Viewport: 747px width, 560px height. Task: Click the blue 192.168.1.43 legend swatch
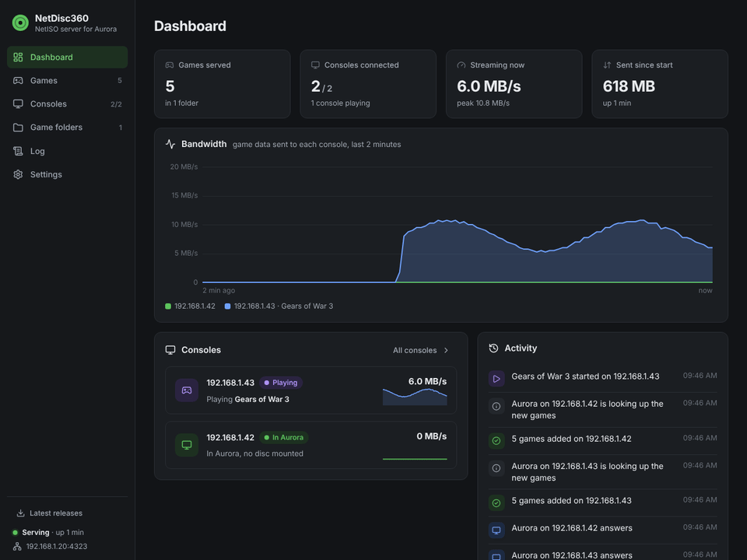[x=228, y=306]
